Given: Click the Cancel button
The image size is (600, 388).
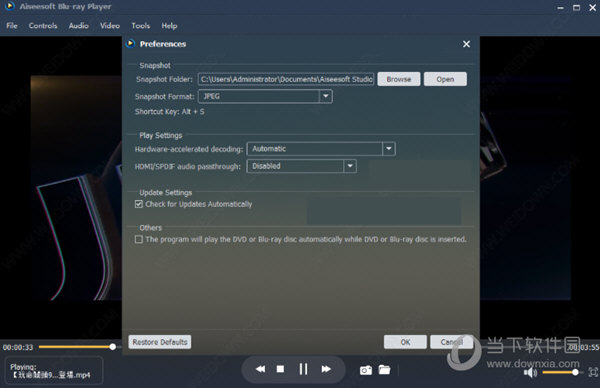Looking at the screenshot, I should point(452,342).
